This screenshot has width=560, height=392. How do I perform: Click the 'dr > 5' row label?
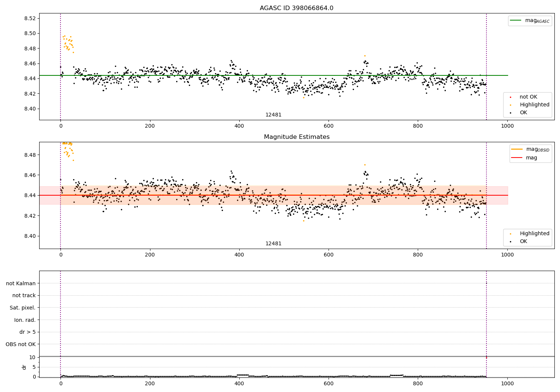(28, 332)
